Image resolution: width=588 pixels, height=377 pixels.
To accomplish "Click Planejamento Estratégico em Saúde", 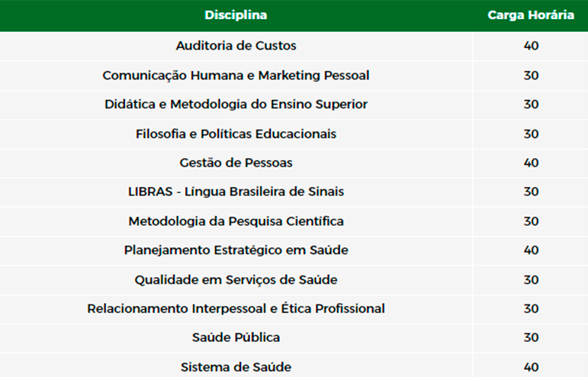I will pyautogui.click(x=236, y=250).
